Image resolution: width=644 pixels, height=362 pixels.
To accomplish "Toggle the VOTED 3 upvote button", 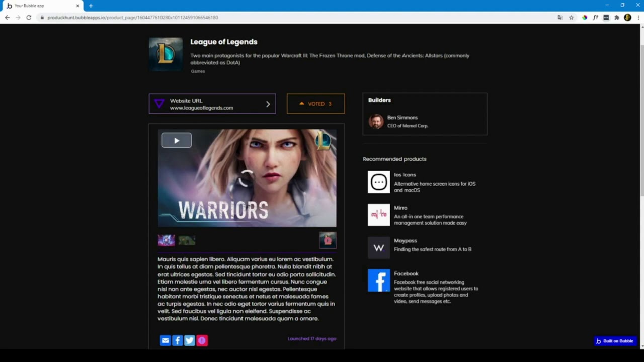I will tap(315, 104).
